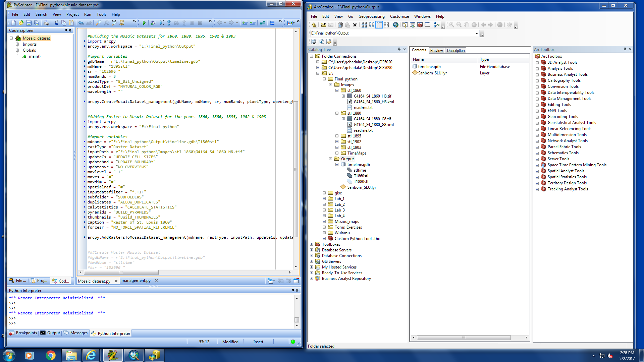The width and height of the screenshot is (644, 362).
Task: Toggle Catalog Tree window icon in ArcCatalog
Action: [405, 25]
